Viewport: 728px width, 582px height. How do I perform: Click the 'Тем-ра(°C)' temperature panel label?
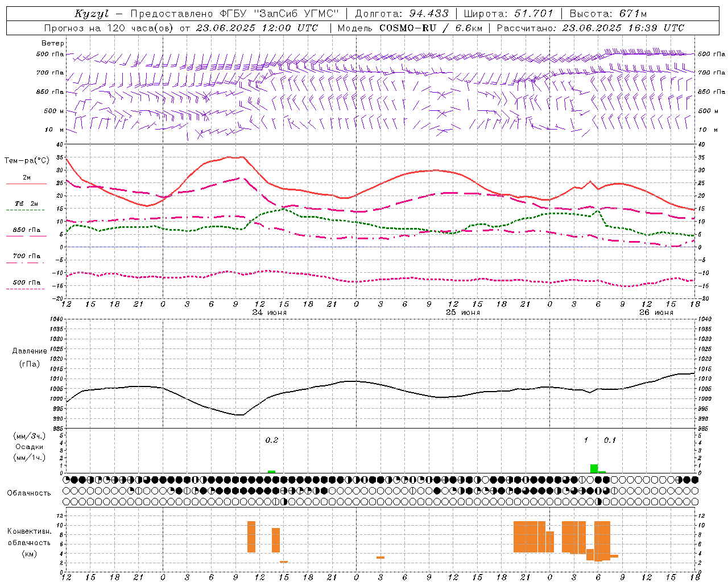pos(27,161)
